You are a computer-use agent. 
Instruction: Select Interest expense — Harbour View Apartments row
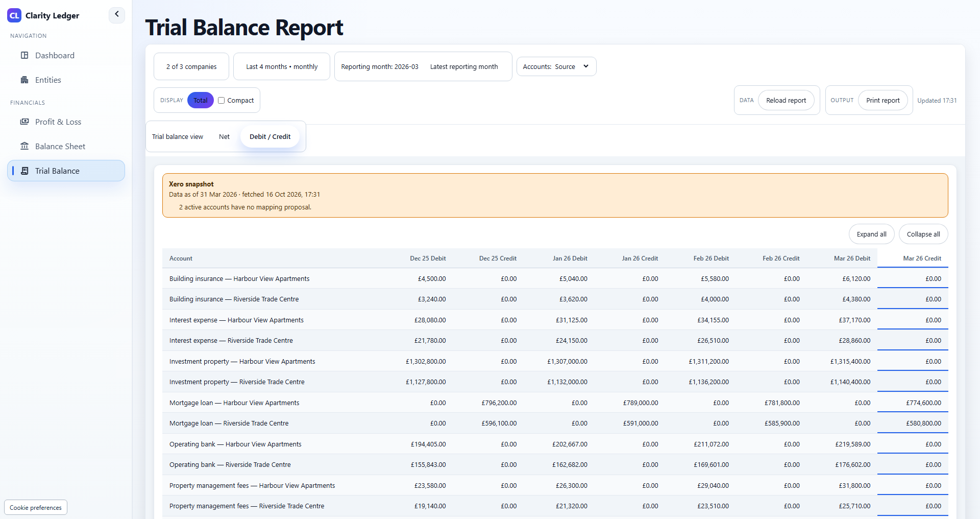point(555,320)
